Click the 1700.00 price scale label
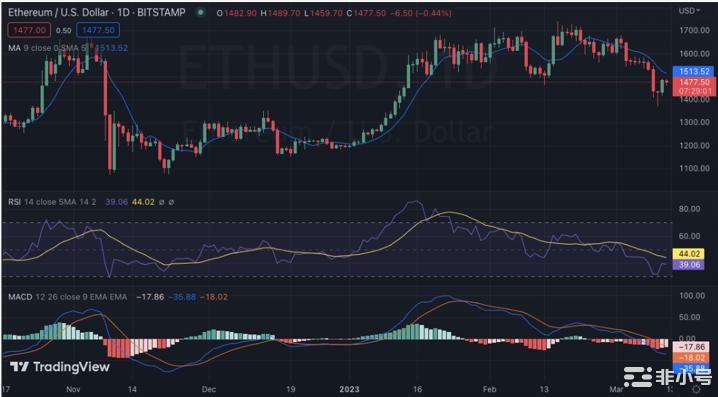The height and width of the screenshot is (397, 718). pos(694,30)
